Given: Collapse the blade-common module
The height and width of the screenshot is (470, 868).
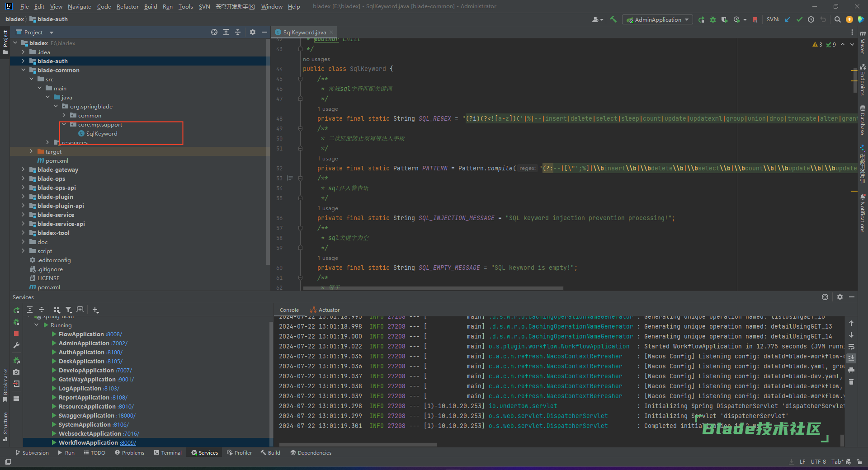Looking at the screenshot, I should click(23, 70).
